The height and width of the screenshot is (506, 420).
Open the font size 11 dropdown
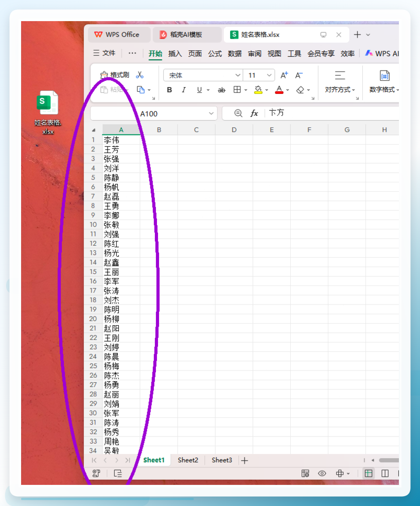click(269, 75)
